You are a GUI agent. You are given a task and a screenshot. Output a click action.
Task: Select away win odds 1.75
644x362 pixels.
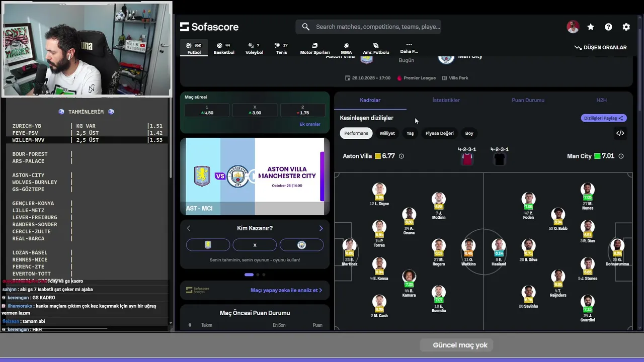click(302, 110)
